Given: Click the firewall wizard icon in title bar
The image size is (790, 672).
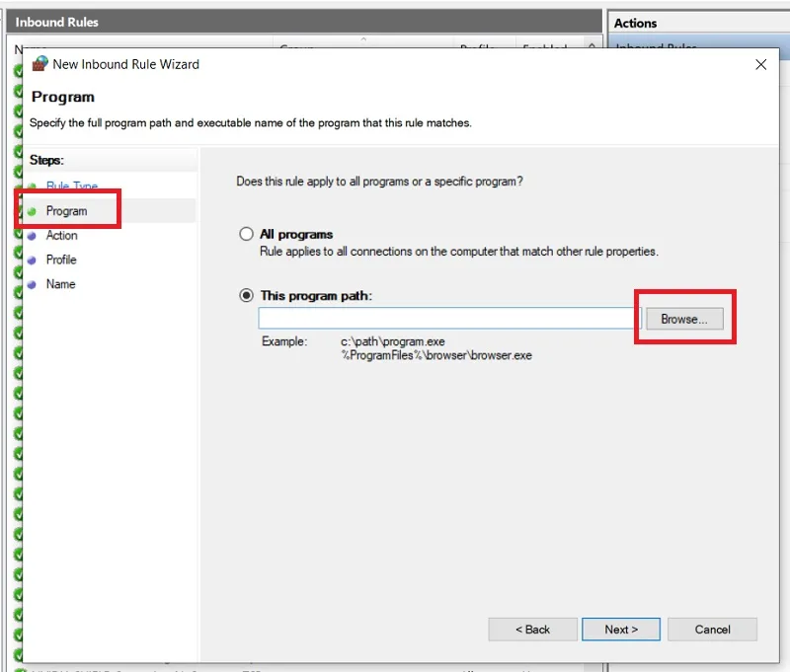Looking at the screenshot, I should pos(39,63).
